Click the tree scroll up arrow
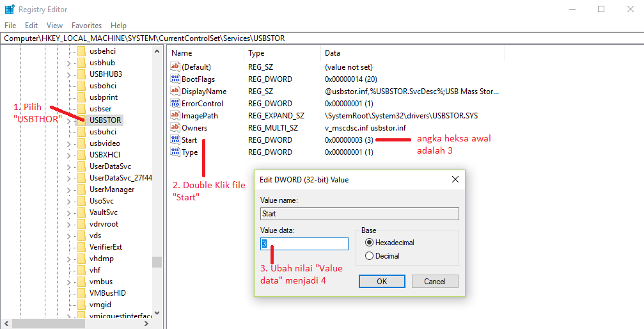644x329 pixels. point(157,51)
